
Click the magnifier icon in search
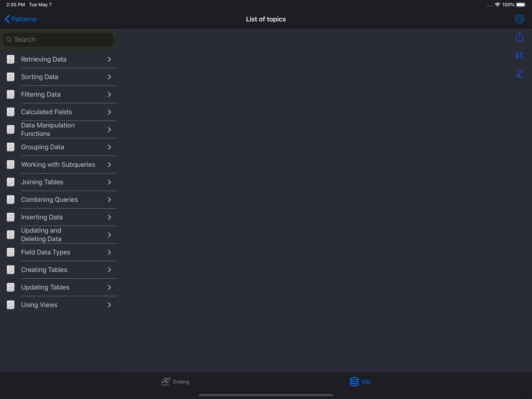[9, 40]
